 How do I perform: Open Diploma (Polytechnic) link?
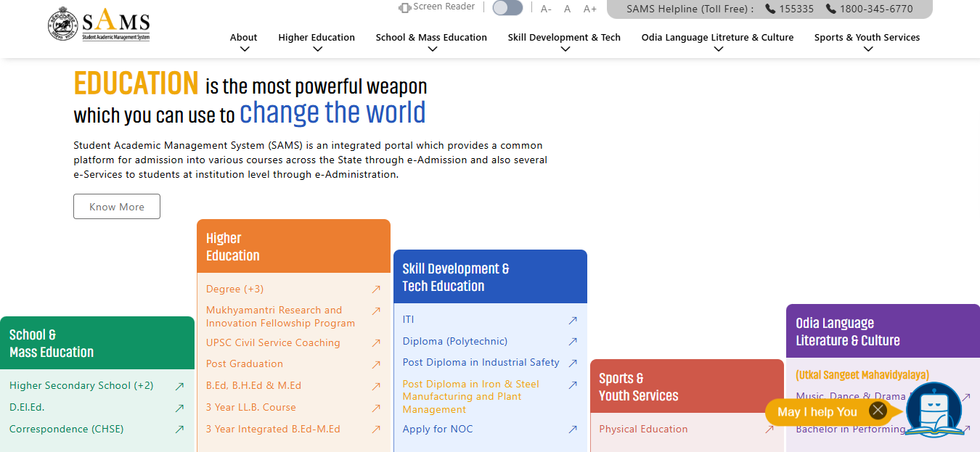[x=455, y=341]
